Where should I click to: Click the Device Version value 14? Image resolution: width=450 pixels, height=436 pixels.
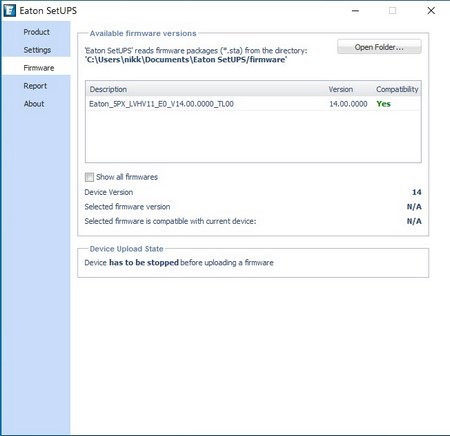(x=417, y=192)
